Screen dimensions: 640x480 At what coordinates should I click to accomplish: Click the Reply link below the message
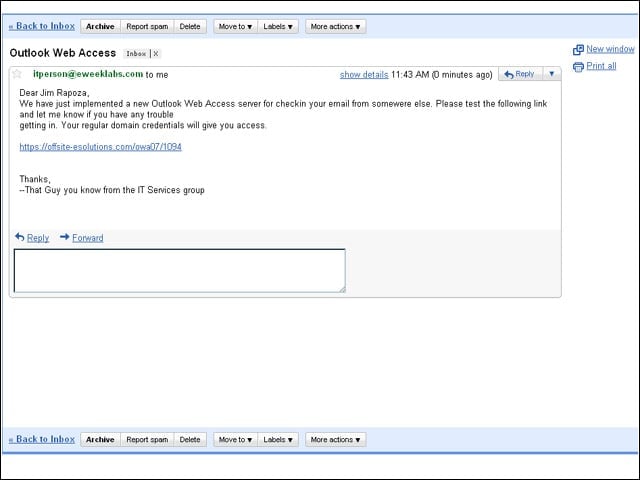[x=38, y=238]
